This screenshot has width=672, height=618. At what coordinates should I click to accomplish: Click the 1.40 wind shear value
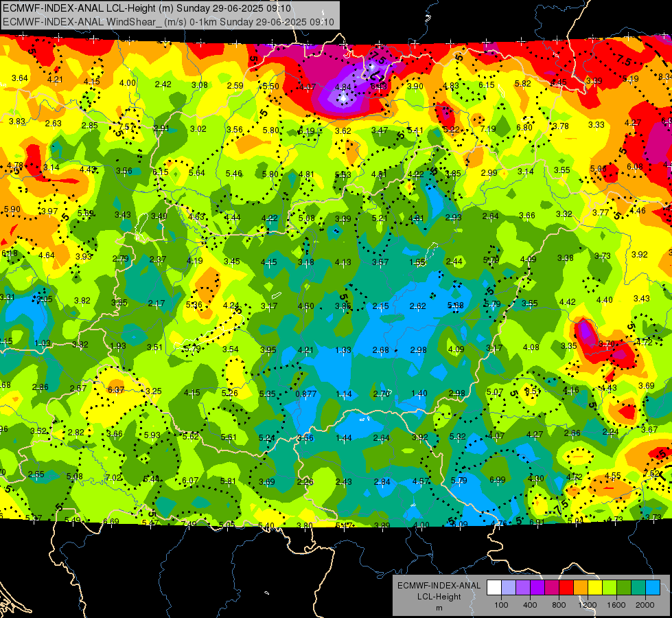point(419,393)
